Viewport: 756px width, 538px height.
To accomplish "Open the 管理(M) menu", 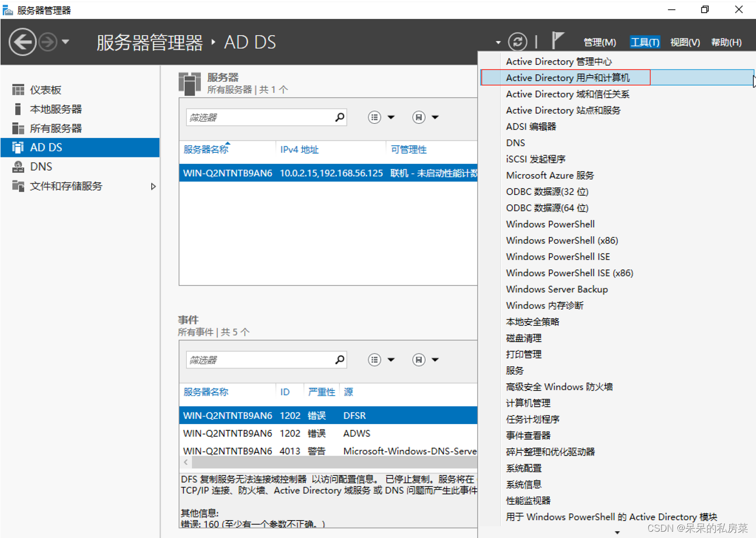I will click(x=600, y=43).
